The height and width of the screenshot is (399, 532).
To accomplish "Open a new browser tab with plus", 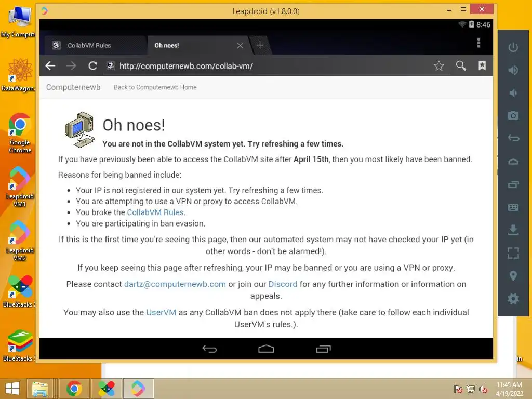I will [260, 45].
